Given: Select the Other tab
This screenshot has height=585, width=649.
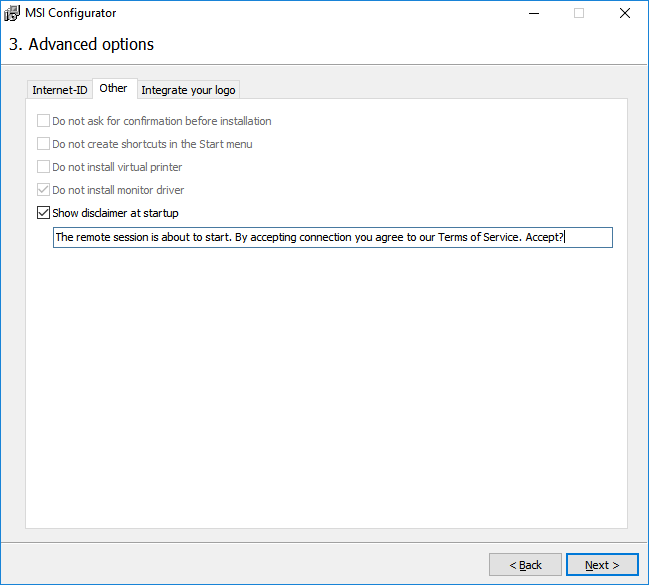Looking at the screenshot, I should coord(113,88).
